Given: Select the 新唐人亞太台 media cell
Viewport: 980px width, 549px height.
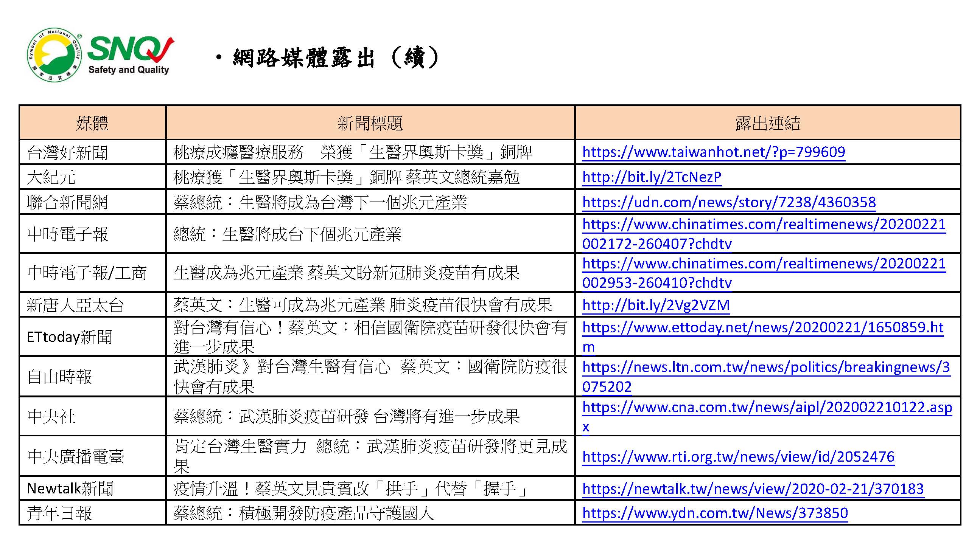Looking at the screenshot, I should [x=92, y=305].
